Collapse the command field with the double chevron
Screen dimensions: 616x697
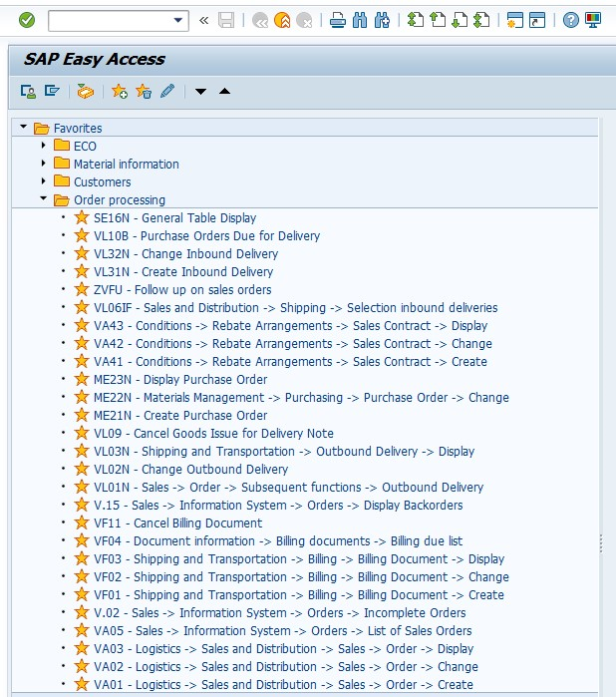pos(204,21)
